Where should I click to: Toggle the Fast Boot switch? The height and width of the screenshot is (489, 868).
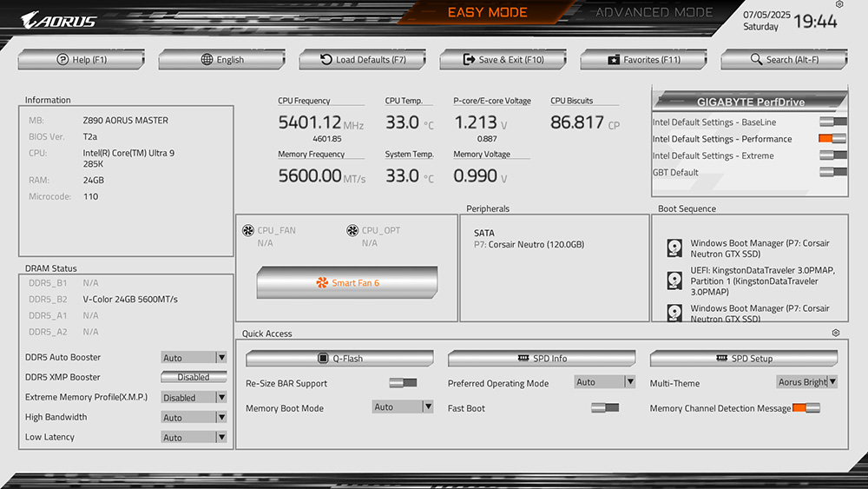(604, 408)
